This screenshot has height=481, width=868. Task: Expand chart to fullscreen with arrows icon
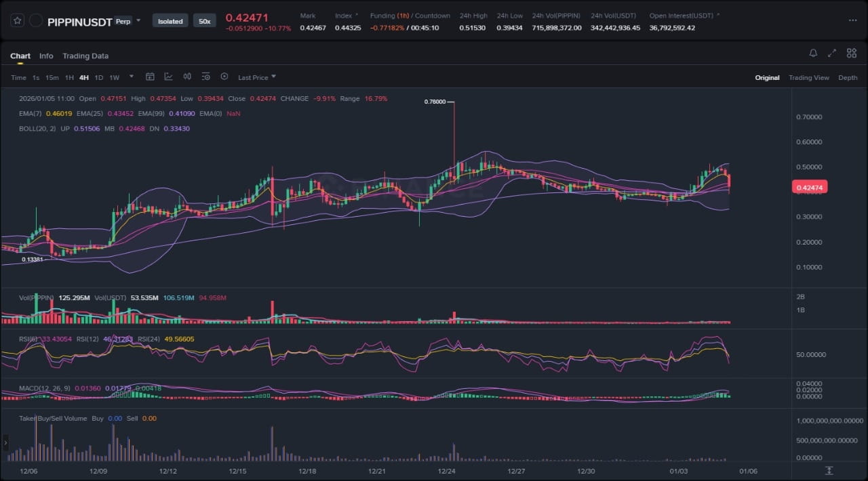click(x=832, y=53)
